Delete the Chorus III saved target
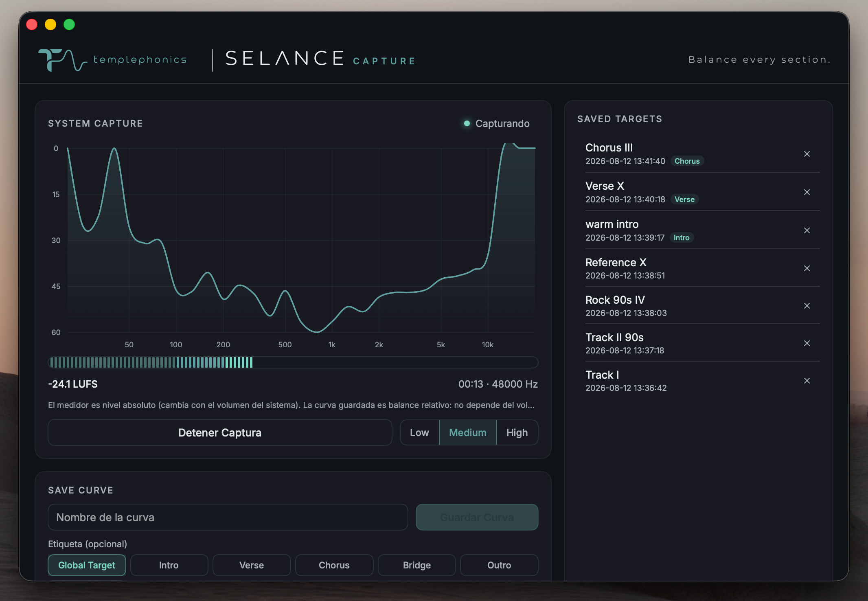Screen dimensions: 868x601 pyautogui.click(x=807, y=154)
